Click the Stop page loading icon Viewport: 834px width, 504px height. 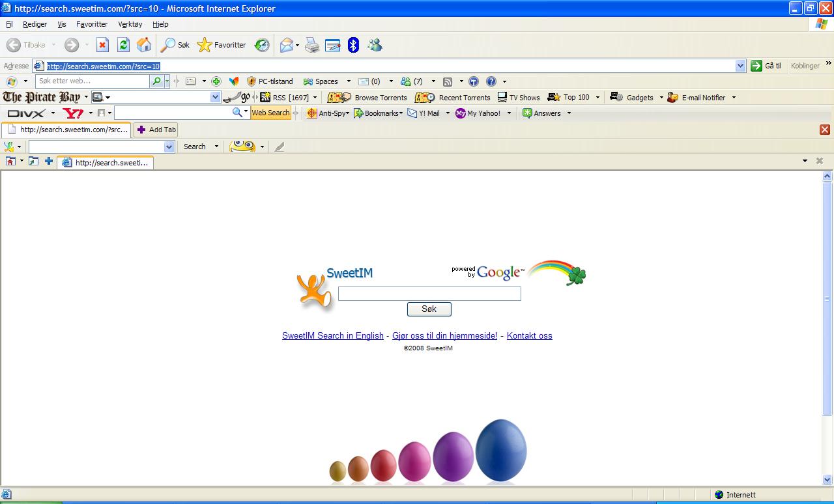(102, 45)
